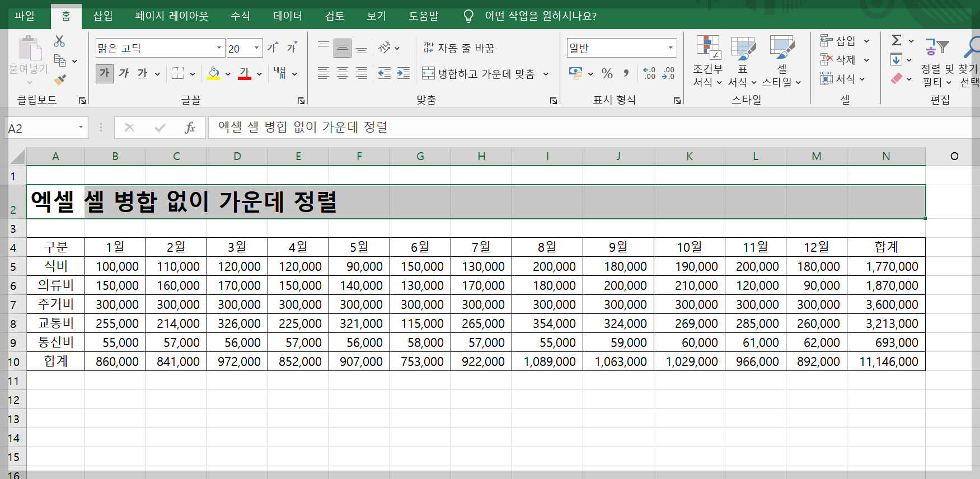Select the Format Painter brush icon

60,80
